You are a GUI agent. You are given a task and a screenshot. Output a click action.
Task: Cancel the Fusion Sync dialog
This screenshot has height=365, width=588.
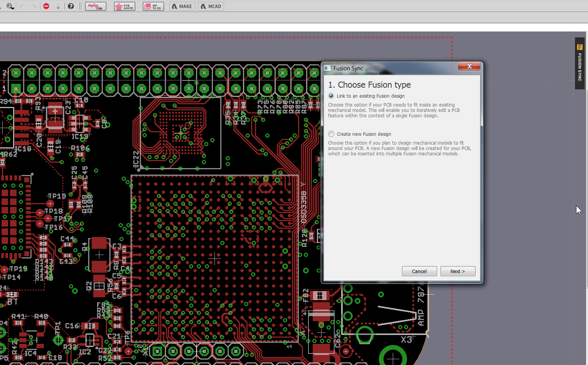419,271
